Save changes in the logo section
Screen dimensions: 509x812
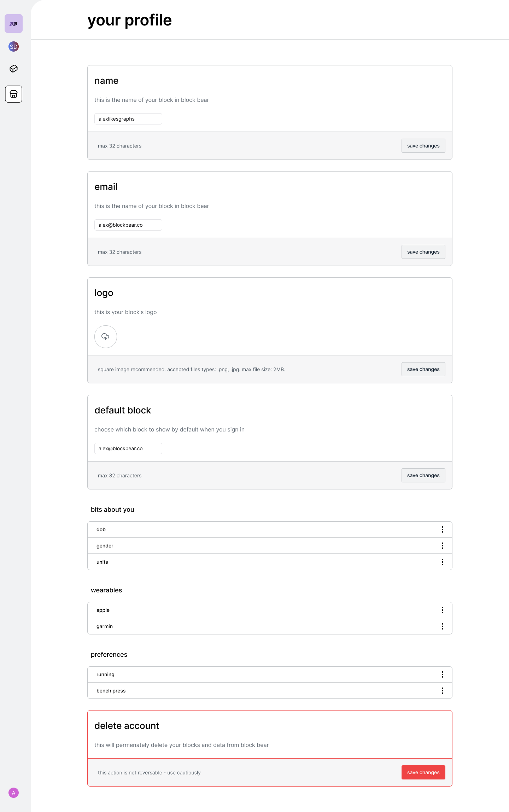point(423,369)
